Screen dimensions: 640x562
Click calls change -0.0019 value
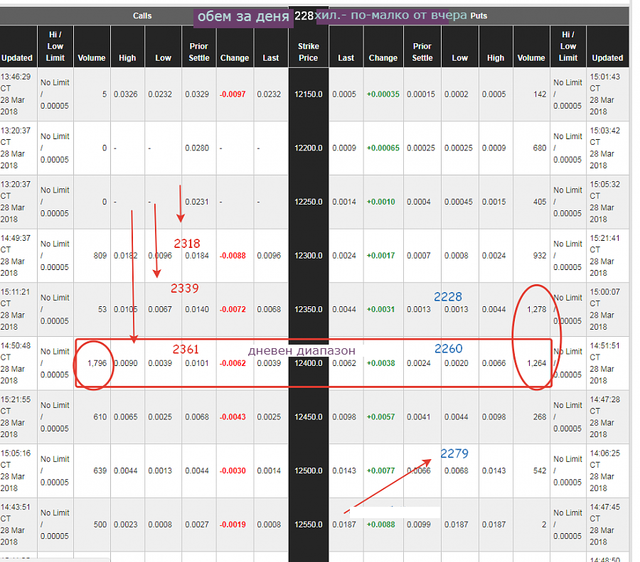click(x=233, y=524)
